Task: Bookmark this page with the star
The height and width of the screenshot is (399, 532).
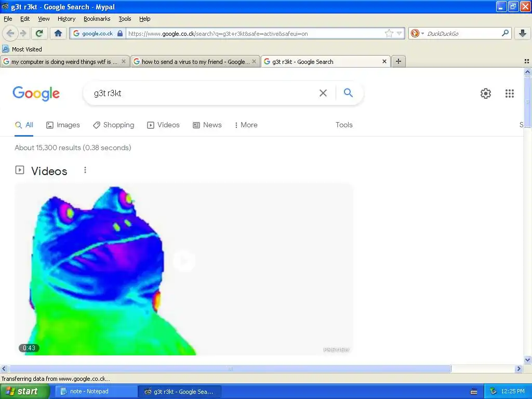Action: tap(389, 33)
